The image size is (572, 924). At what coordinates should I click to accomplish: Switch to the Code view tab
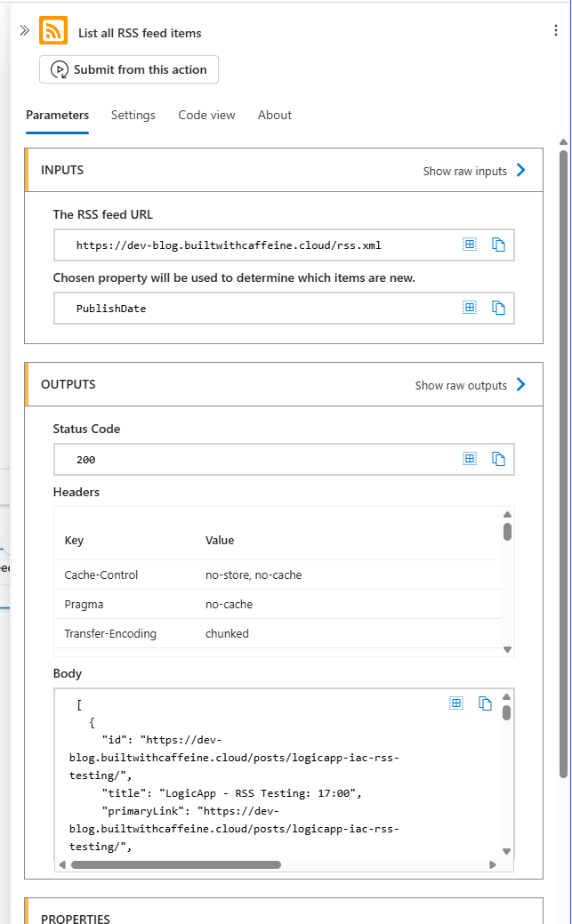[206, 115]
